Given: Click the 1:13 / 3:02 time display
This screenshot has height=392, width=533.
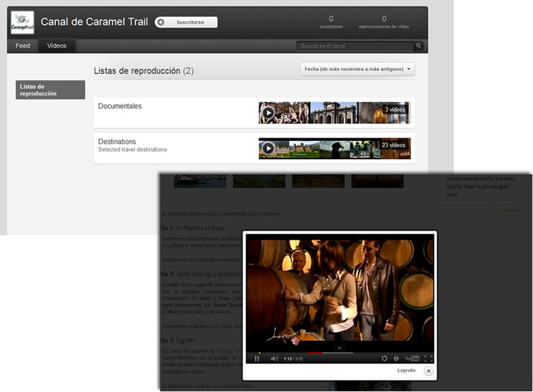Looking at the screenshot, I should point(293,359).
